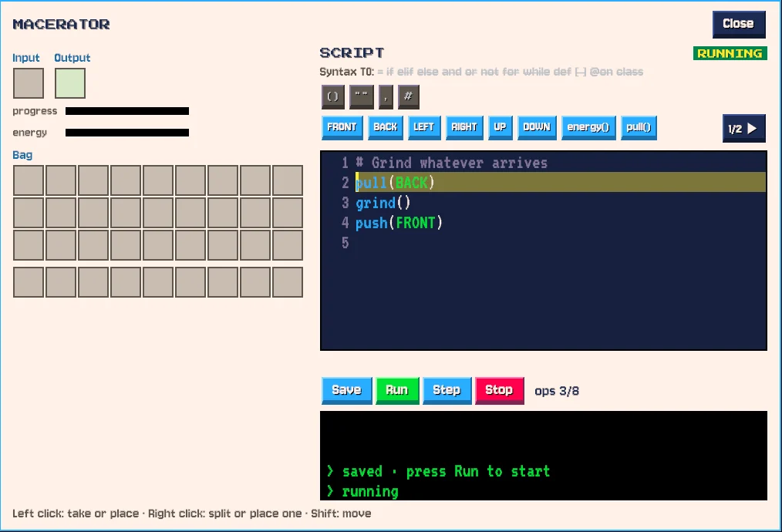Click the grid() code line 3

383,203
